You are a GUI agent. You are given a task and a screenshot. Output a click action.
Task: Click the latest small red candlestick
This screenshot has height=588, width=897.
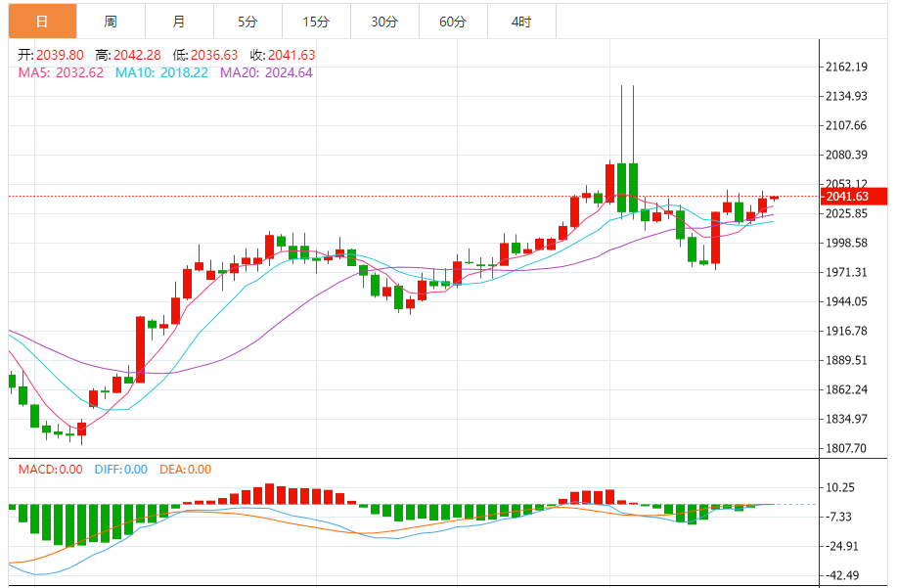pos(774,198)
